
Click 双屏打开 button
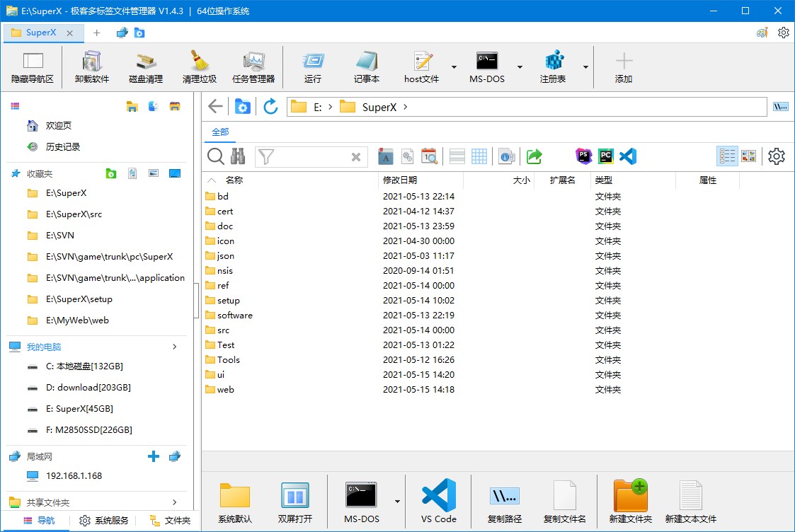point(294,501)
